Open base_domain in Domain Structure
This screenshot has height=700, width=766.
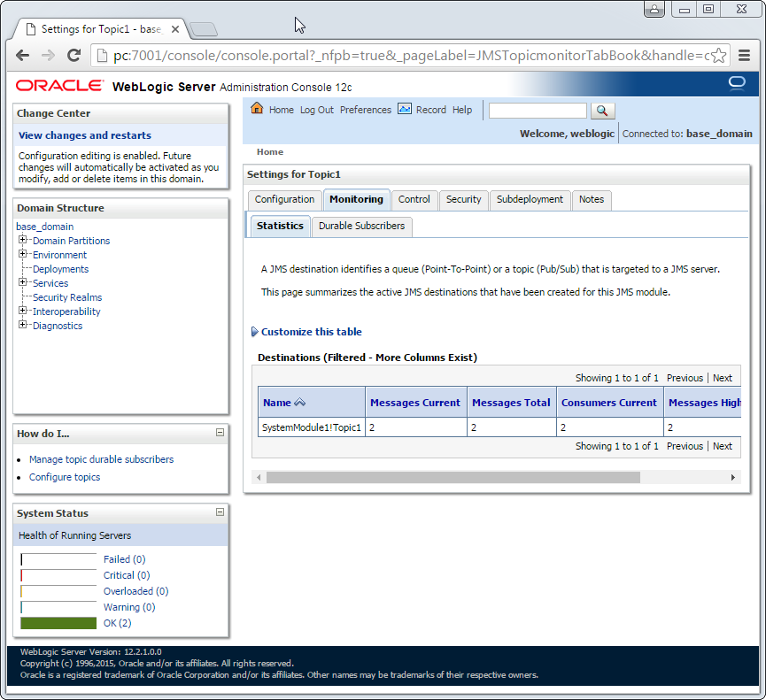click(x=44, y=227)
